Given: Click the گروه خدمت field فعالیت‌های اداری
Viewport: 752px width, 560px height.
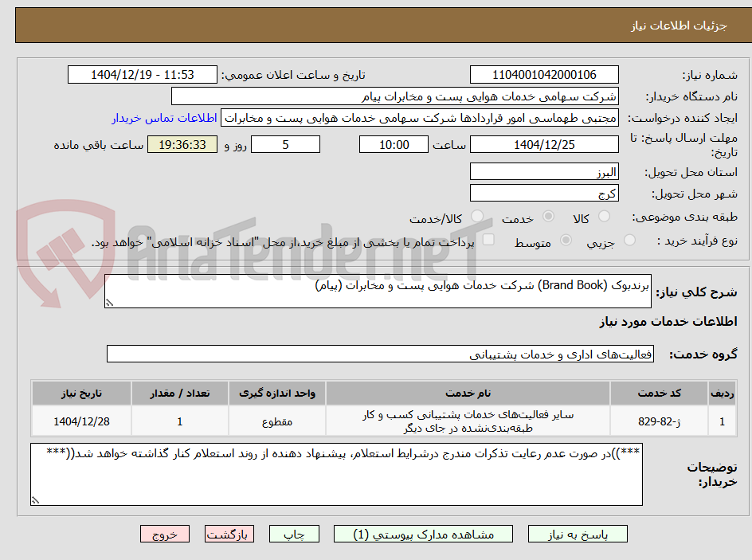Looking at the screenshot, I should (x=380, y=354).
